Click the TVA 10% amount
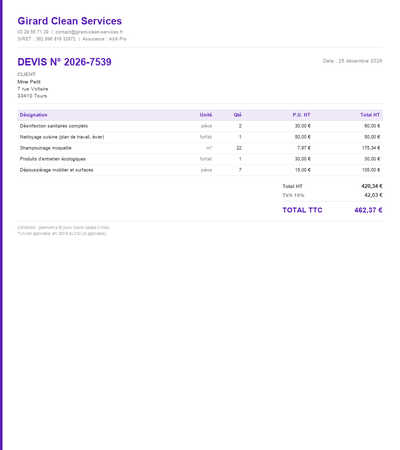The image size is (400, 450). tap(373, 195)
